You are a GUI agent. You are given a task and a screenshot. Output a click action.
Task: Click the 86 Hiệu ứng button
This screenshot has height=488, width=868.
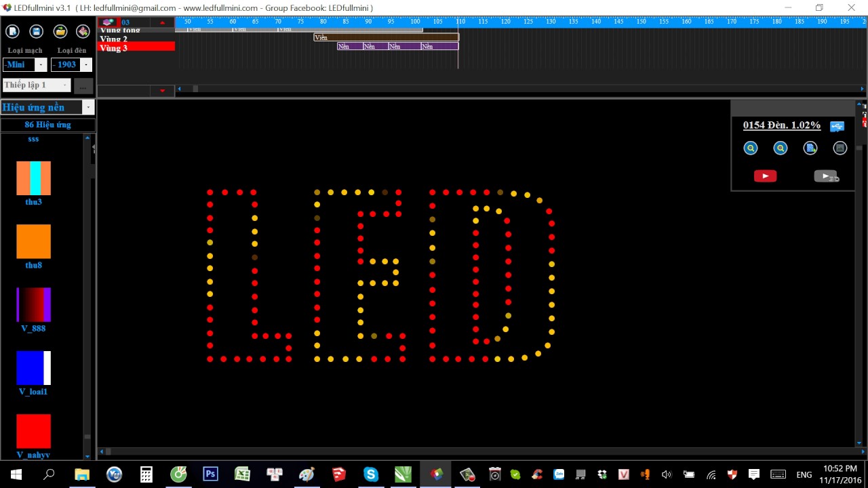(x=47, y=125)
